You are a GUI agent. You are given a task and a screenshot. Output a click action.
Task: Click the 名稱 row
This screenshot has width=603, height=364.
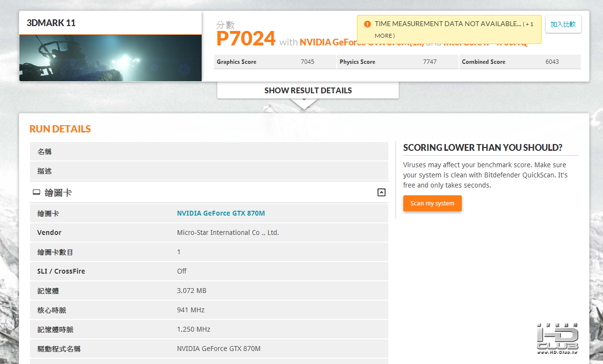coord(209,151)
